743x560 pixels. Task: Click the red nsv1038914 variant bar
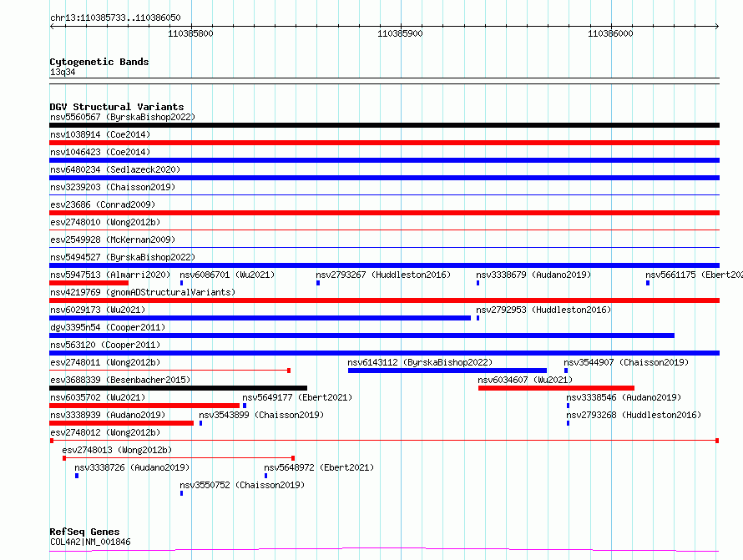click(x=384, y=143)
